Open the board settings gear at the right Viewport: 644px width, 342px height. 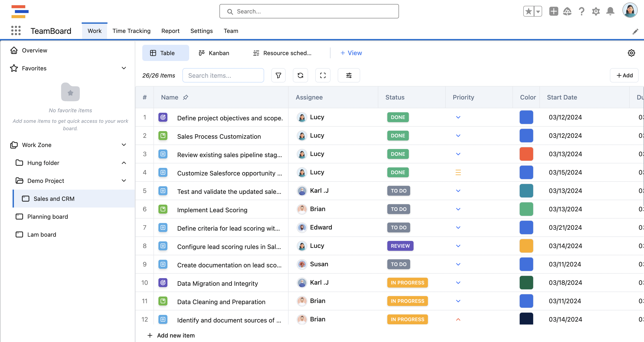coord(631,53)
